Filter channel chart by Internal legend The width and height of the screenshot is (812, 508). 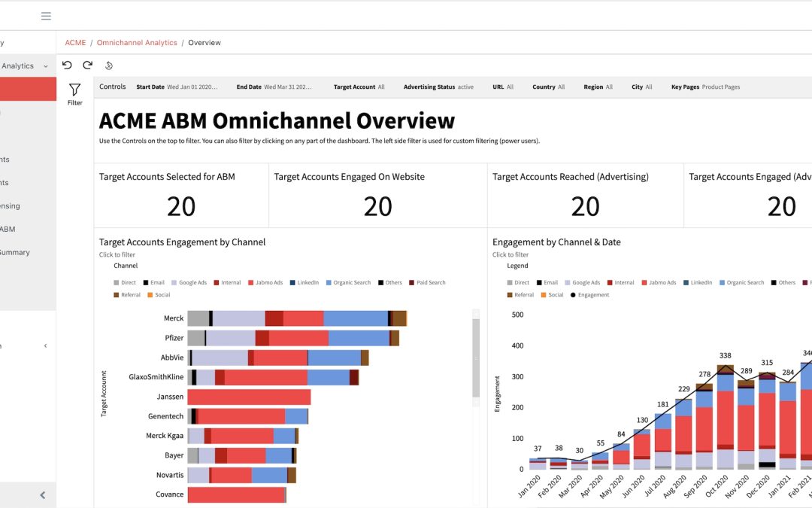pyautogui.click(x=227, y=282)
